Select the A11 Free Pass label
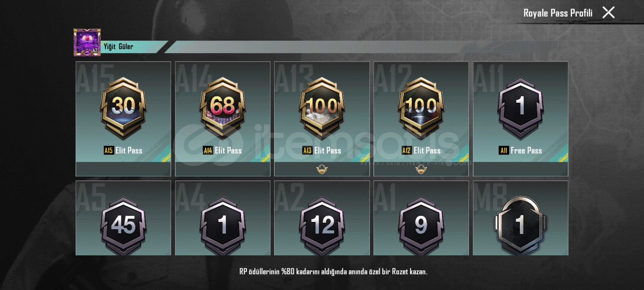 pyautogui.click(x=521, y=150)
